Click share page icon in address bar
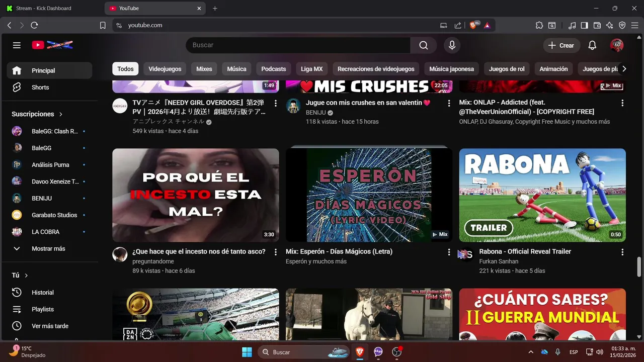The height and width of the screenshot is (362, 644). pos(458,25)
